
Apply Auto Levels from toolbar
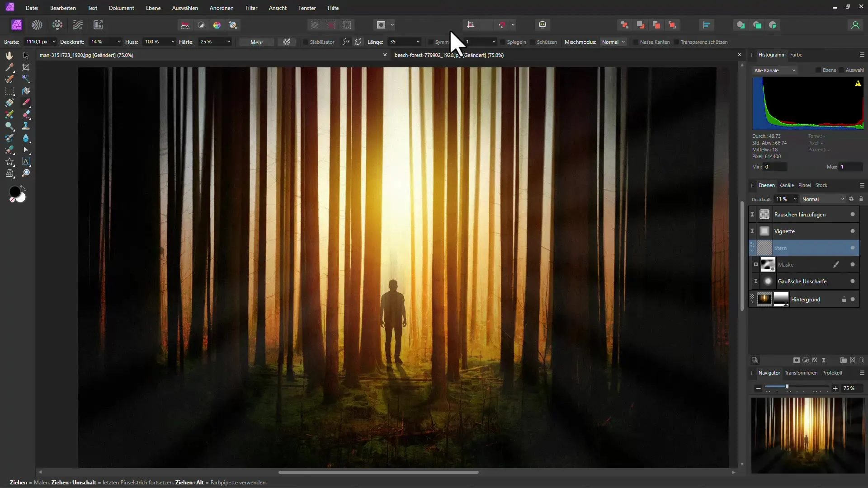(x=185, y=25)
